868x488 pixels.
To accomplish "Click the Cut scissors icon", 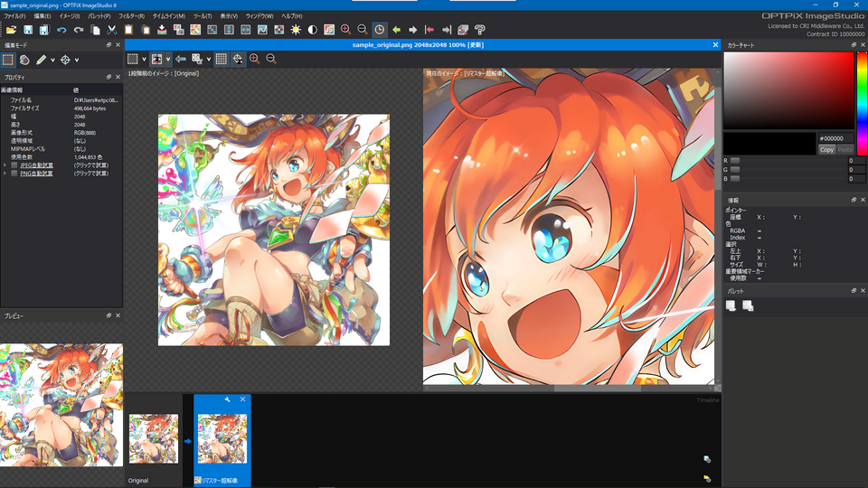I will click(x=112, y=30).
